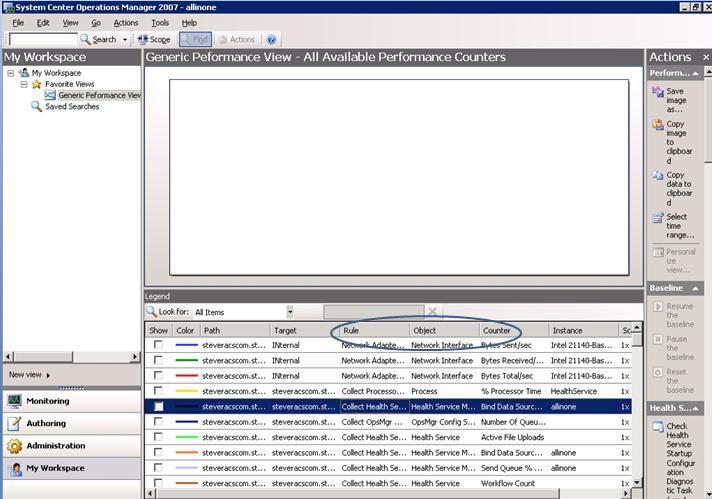This screenshot has width=712, height=499.
Task: Click Resume the baseline icon
Action: click(658, 307)
